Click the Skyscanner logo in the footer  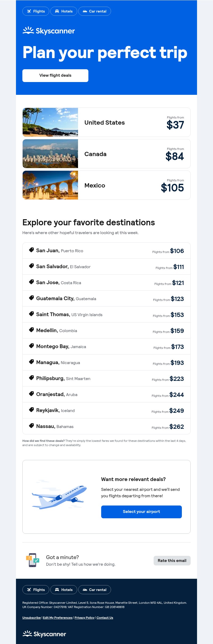pyautogui.click(x=44, y=634)
